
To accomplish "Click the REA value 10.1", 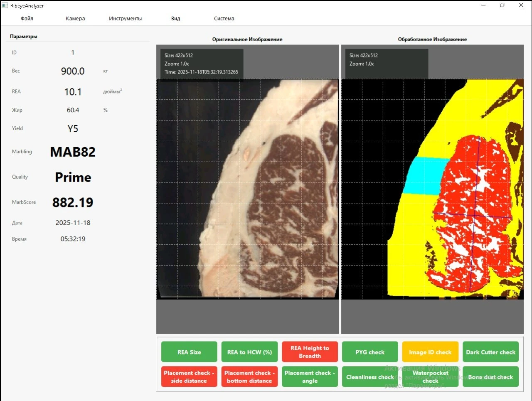I will (x=73, y=92).
